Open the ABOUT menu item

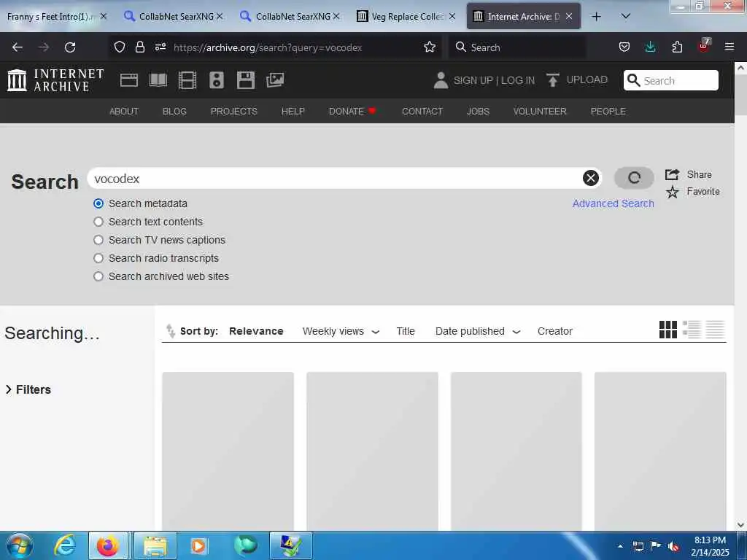[124, 111]
